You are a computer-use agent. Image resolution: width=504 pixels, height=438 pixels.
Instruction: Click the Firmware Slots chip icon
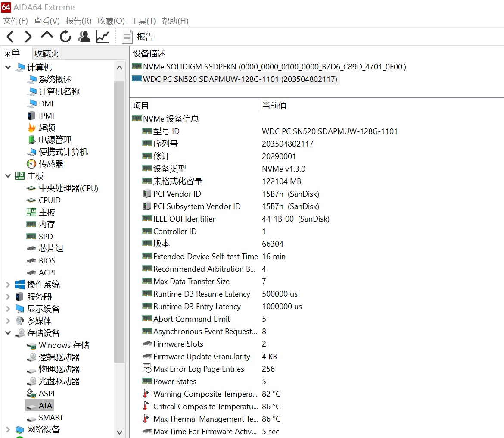[147, 344]
